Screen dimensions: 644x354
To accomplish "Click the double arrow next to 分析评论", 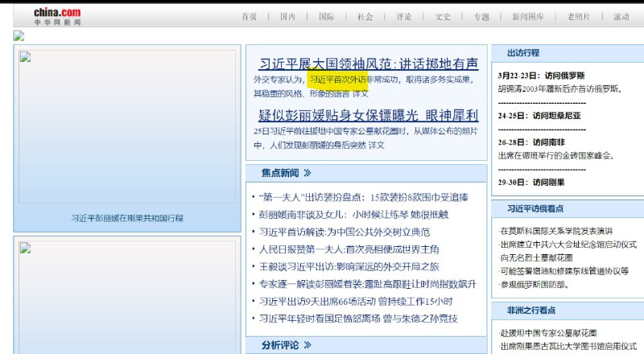I will point(308,345).
